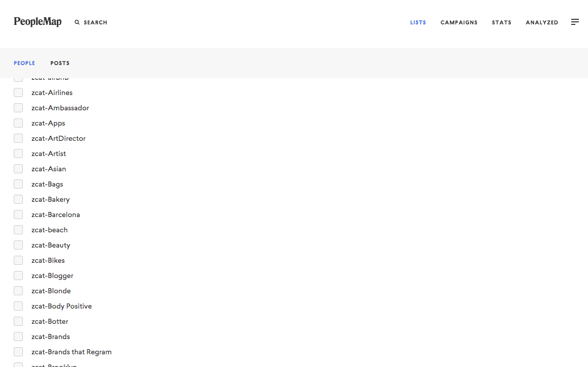Click the zcat-Botter list label
The height and width of the screenshot is (367, 588).
click(50, 322)
